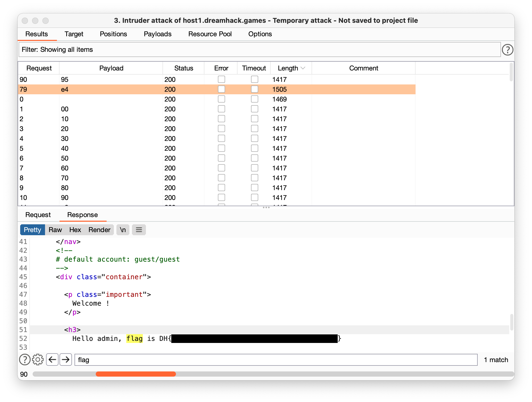Click the search help icon at bottom left

(x=25, y=360)
